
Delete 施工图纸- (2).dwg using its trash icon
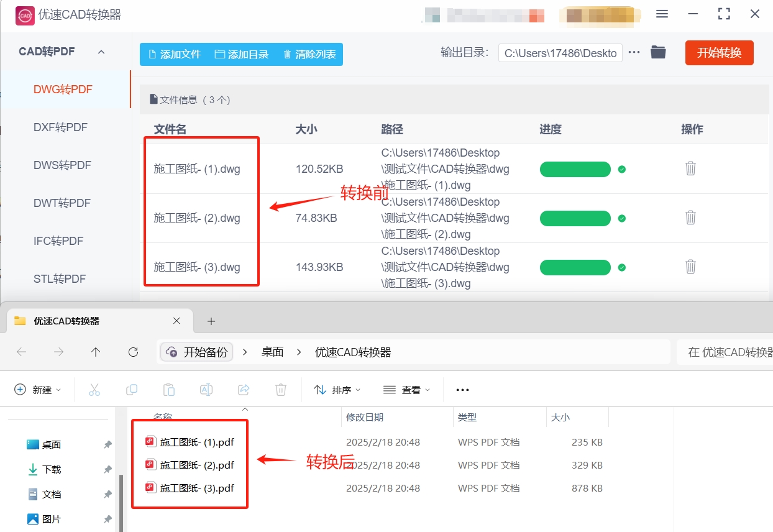tap(690, 218)
